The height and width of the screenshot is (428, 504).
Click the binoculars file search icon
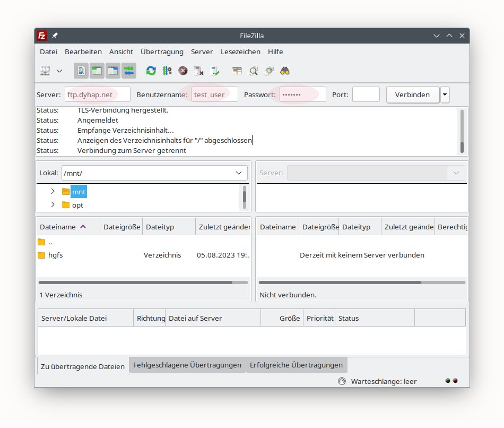pos(285,71)
